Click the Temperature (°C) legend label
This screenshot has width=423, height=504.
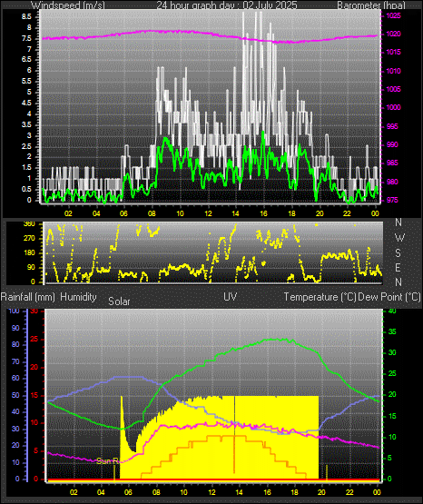pyautogui.click(x=320, y=297)
